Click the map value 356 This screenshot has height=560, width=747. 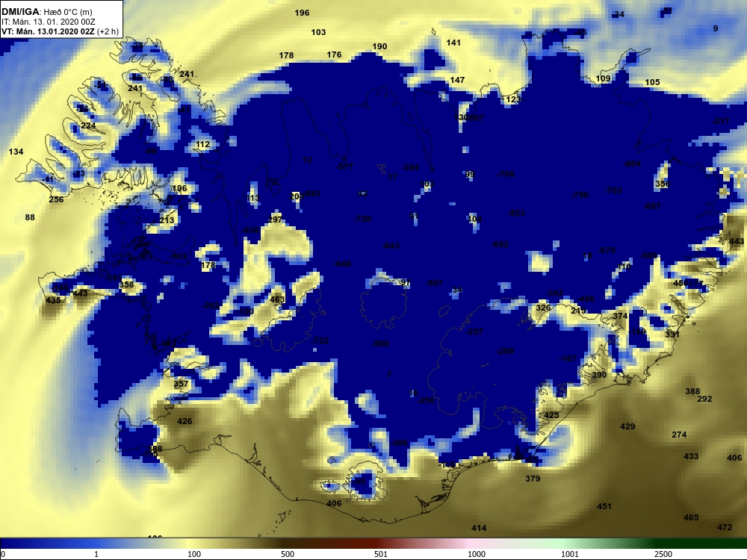pos(663,184)
